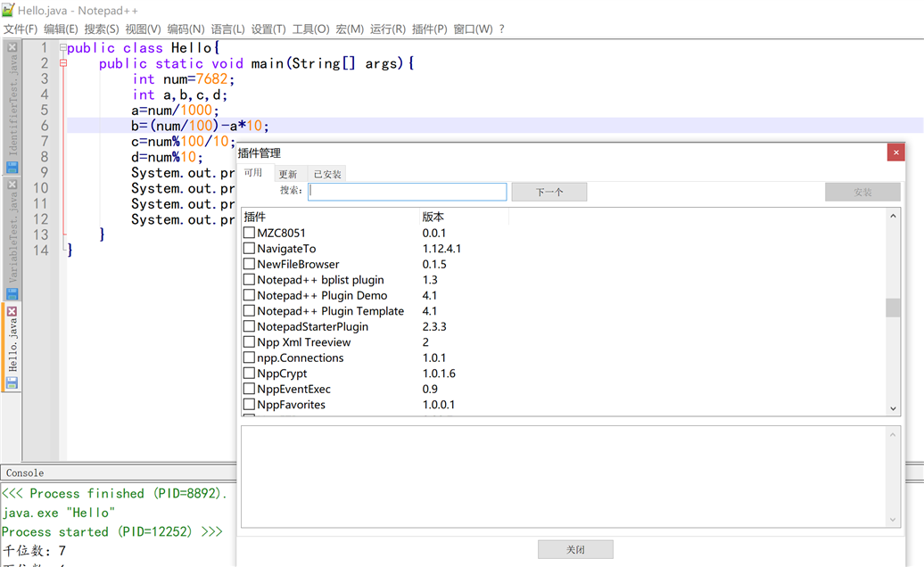Check the npp.Connections checkbox
Viewport: 924px width, 567px height.
(x=249, y=357)
